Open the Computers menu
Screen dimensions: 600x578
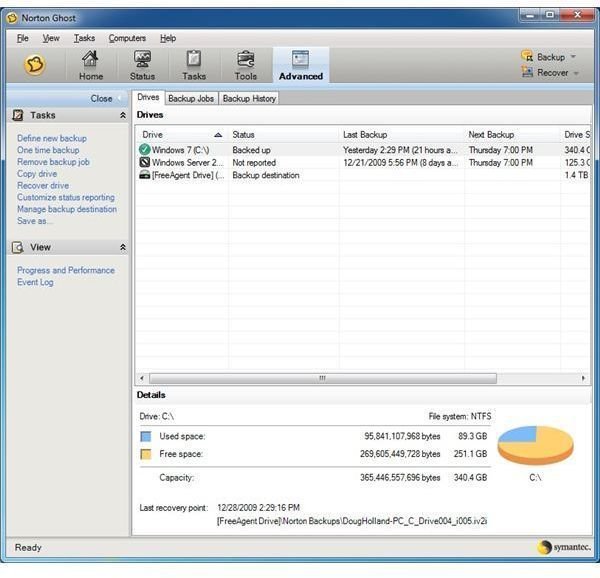(x=127, y=38)
